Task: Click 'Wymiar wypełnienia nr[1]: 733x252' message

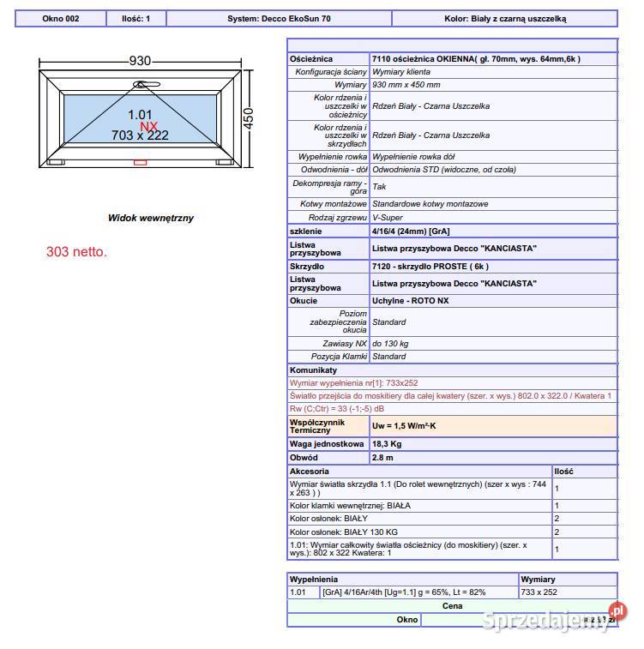Action: tap(354, 383)
